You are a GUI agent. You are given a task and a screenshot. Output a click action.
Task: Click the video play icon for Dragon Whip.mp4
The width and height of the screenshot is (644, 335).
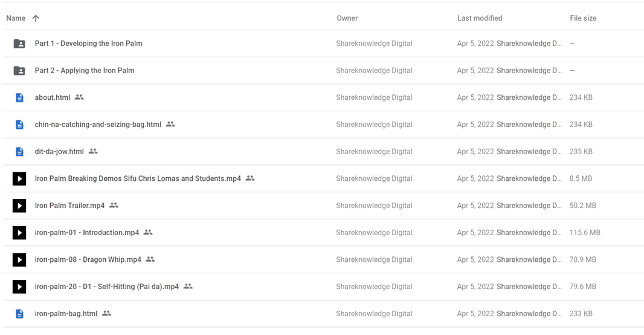click(19, 260)
